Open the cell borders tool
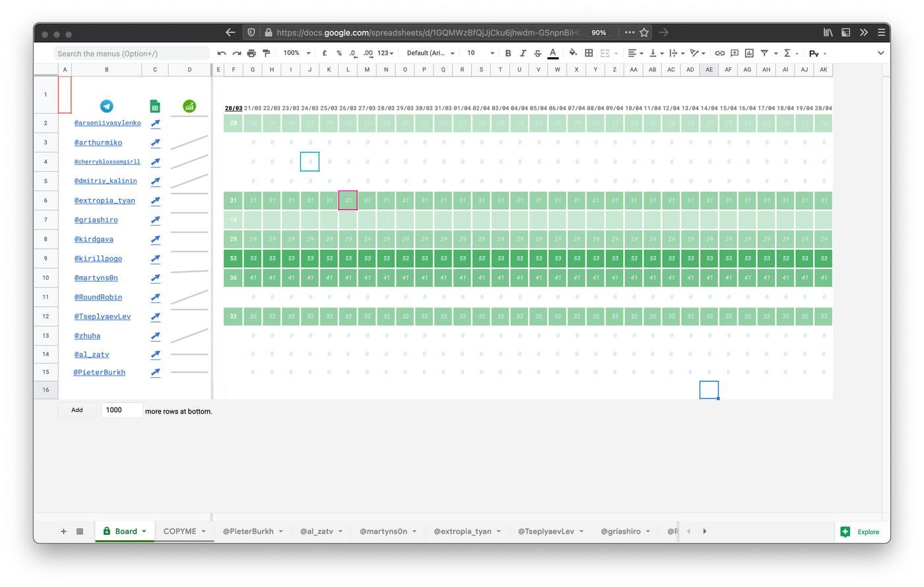This screenshot has height=587, width=924. coord(589,53)
